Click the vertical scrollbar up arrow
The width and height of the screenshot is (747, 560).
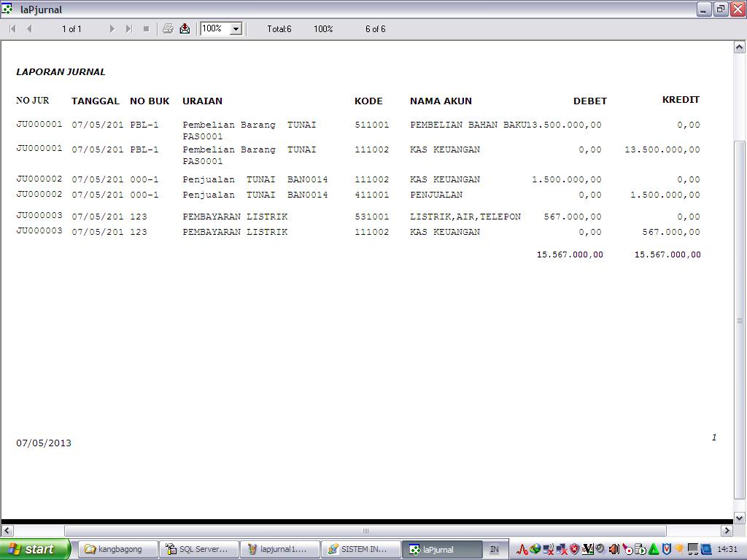coord(739,47)
